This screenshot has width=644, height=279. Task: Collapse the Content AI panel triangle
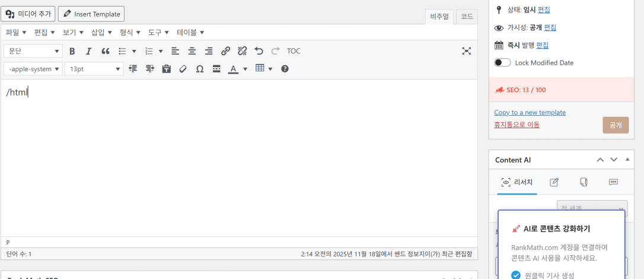[x=627, y=160]
